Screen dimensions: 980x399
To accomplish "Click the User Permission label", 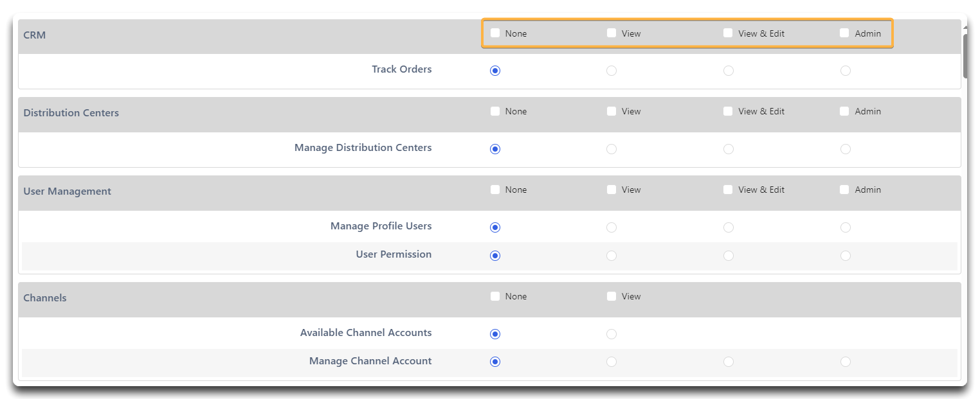I will pyautogui.click(x=394, y=254).
